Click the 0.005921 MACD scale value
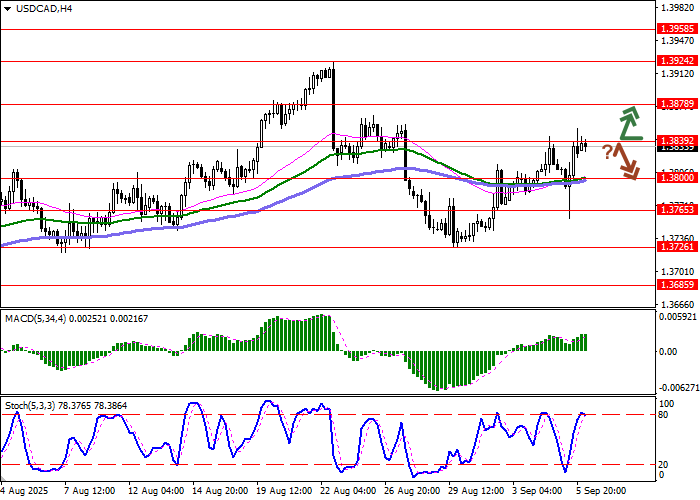 pyautogui.click(x=678, y=317)
